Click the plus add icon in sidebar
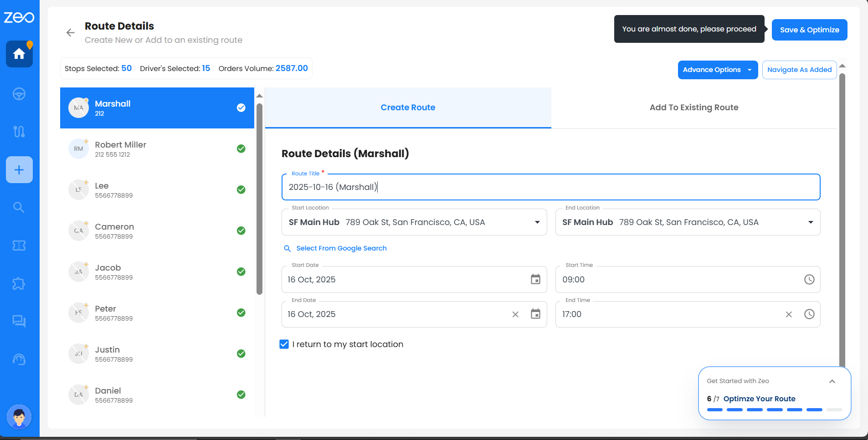This screenshot has height=440, width=868. click(19, 170)
